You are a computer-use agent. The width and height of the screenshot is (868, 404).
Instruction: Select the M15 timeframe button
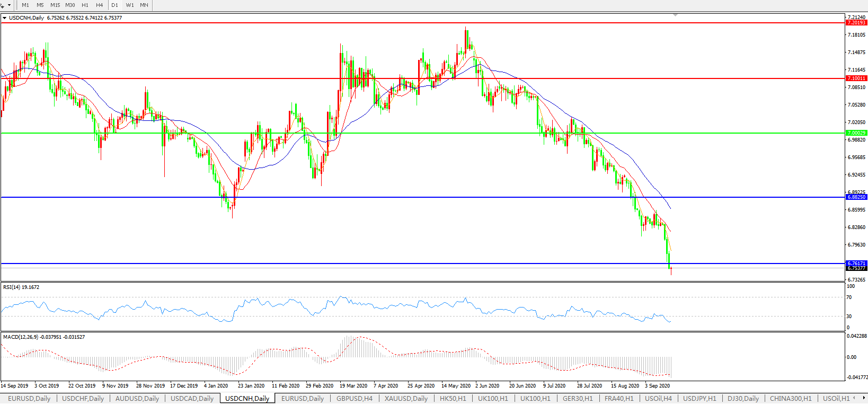(55, 5)
